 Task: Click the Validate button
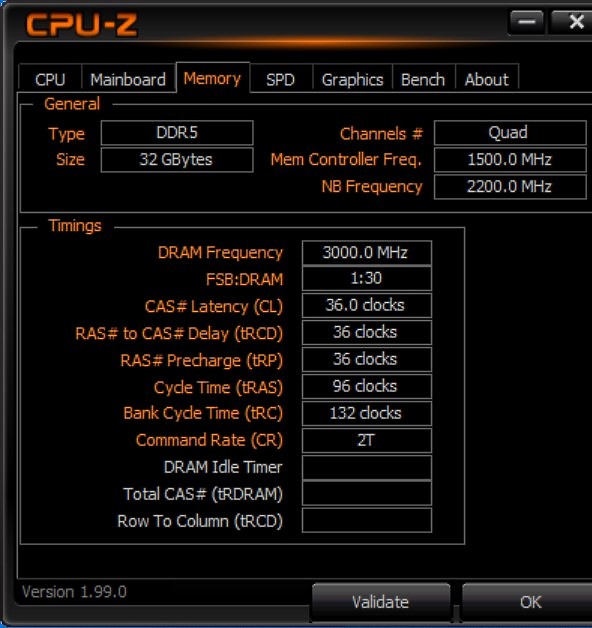coord(381,602)
